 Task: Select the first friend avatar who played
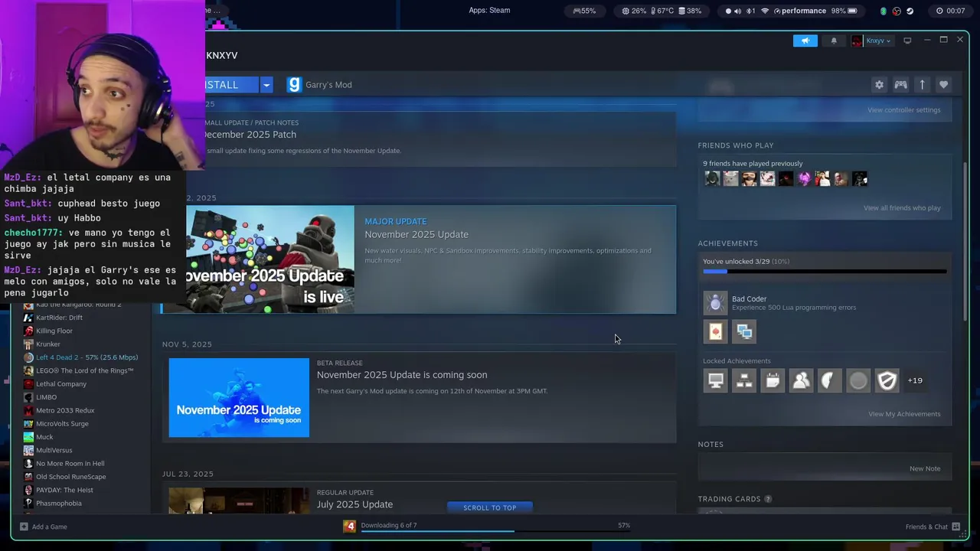tap(712, 179)
